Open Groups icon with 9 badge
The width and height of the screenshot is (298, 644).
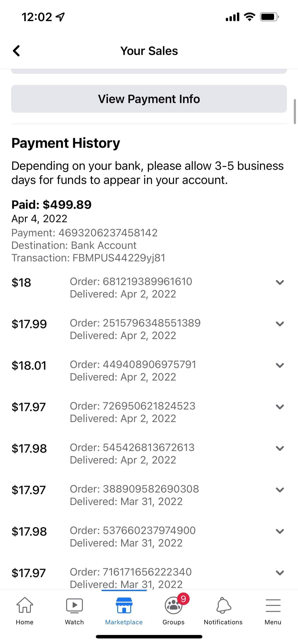pos(174,605)
